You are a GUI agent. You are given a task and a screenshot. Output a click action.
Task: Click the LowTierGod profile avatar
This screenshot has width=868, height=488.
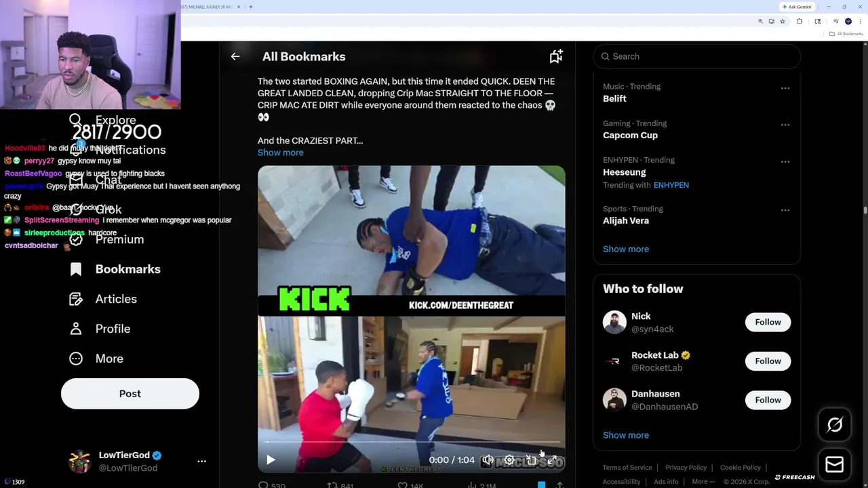pos(80,461)
